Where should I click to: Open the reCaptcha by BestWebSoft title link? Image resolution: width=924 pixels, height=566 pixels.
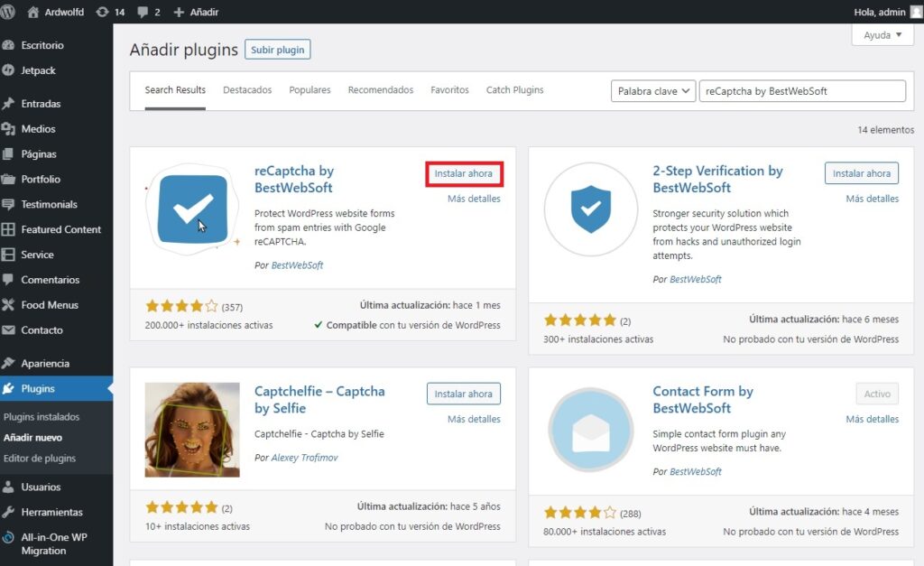pos(294,180)
